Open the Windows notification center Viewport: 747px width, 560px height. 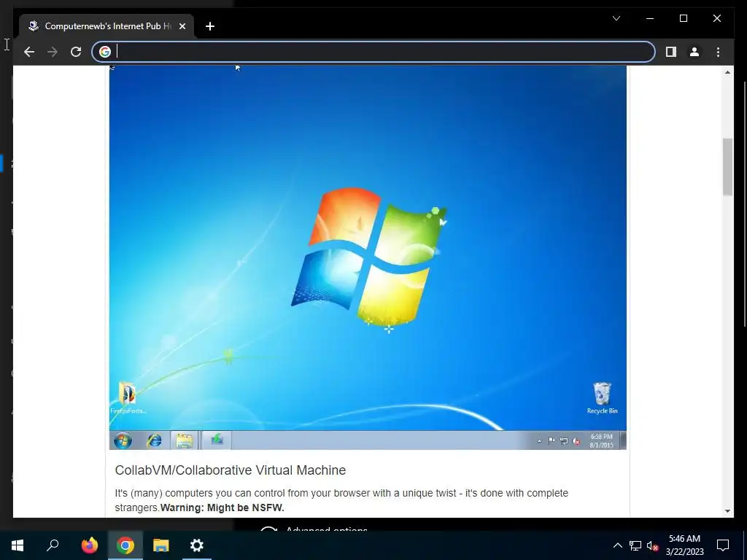point(723,545)
